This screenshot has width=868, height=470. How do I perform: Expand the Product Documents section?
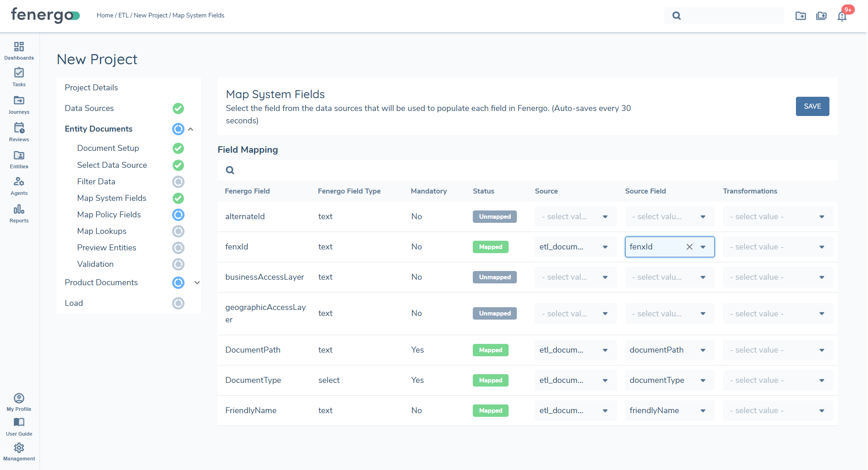pyautogui.click(x=197, y=282)
